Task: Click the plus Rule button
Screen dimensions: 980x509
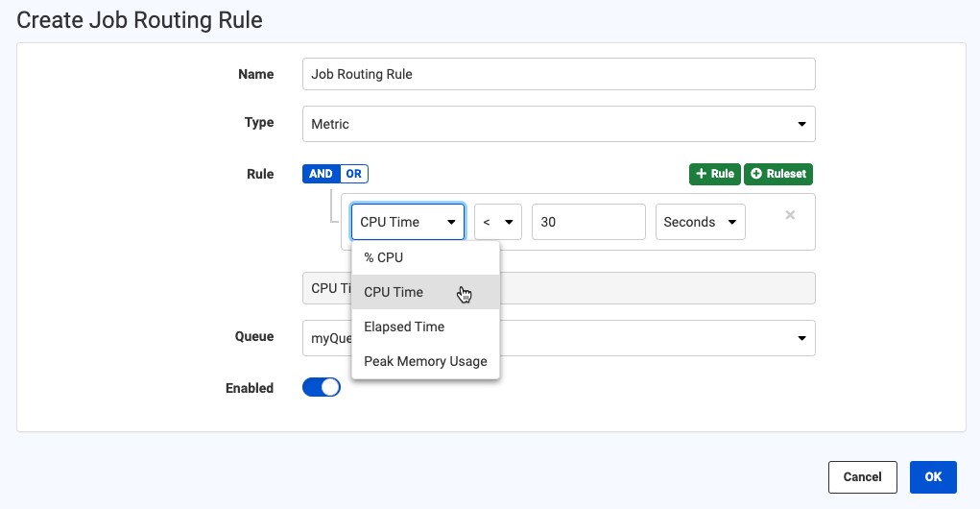Action: [714, 174]
